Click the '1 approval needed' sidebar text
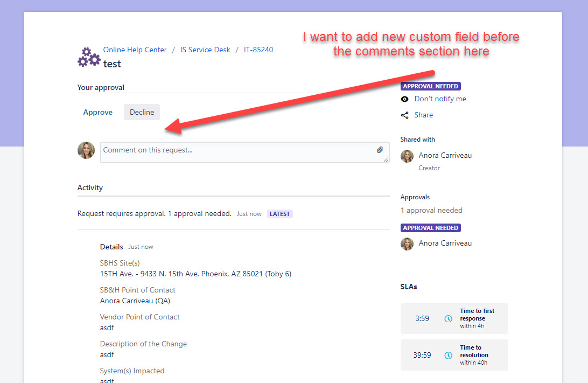The height and width of the screenshot is (383, 588). pos(432,211)
